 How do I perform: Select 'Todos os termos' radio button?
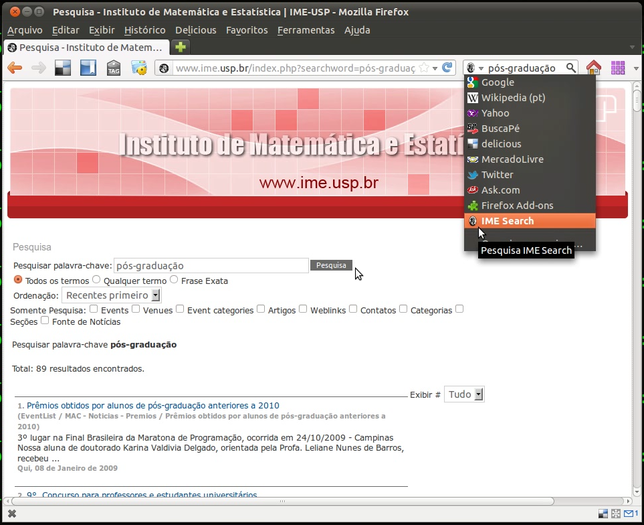click(x=18, y=279)
